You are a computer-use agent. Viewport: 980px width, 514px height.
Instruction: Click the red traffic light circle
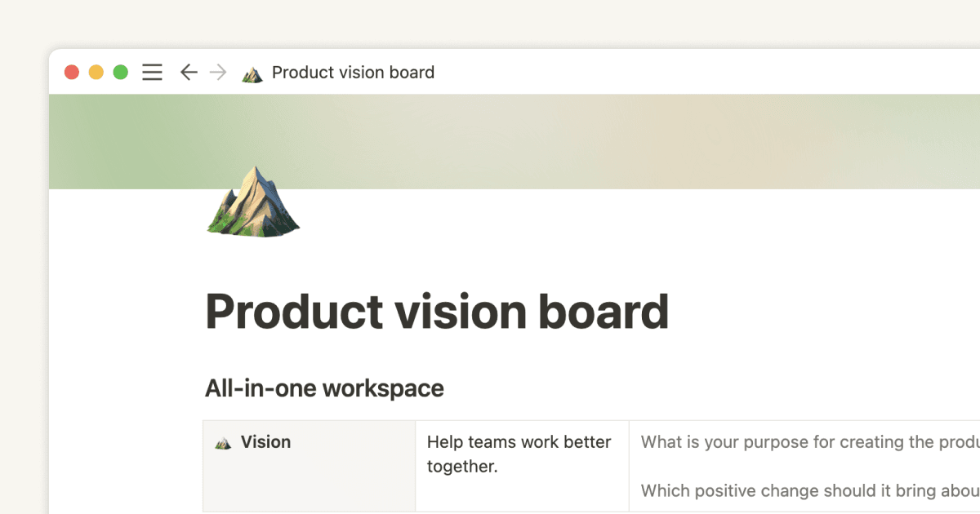tap(72, 72)
